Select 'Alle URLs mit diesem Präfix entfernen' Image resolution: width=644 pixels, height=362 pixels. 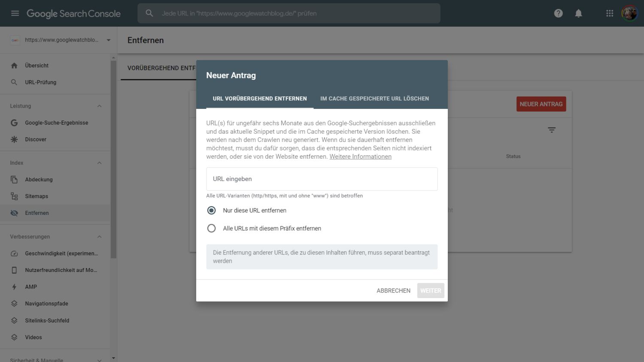tap(211, 229)
